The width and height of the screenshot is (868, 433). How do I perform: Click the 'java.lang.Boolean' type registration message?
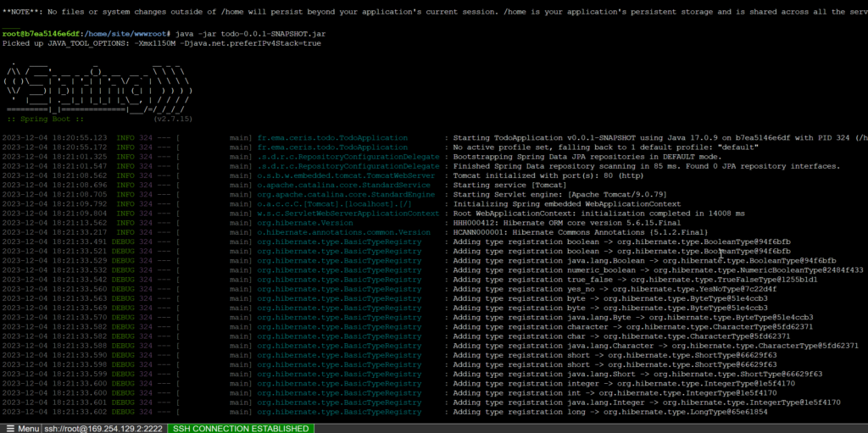click(x=644, y=261)
